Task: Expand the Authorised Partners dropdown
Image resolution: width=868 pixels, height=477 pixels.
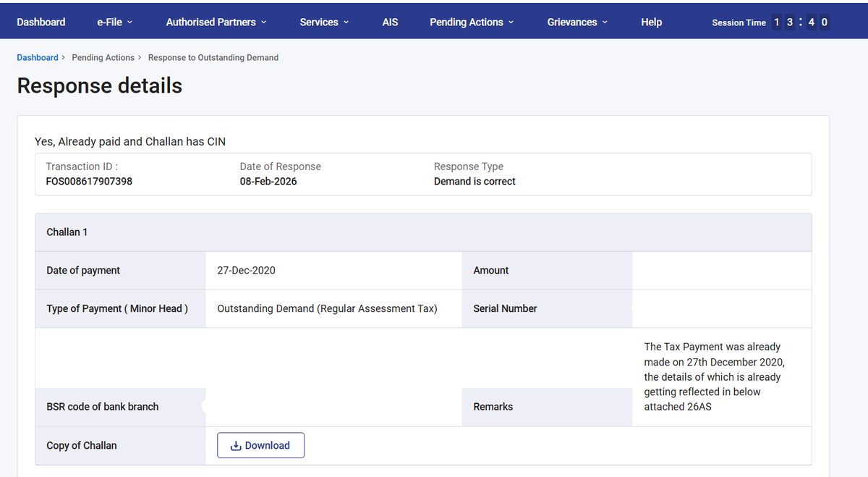Action: [x=216, y=22]
